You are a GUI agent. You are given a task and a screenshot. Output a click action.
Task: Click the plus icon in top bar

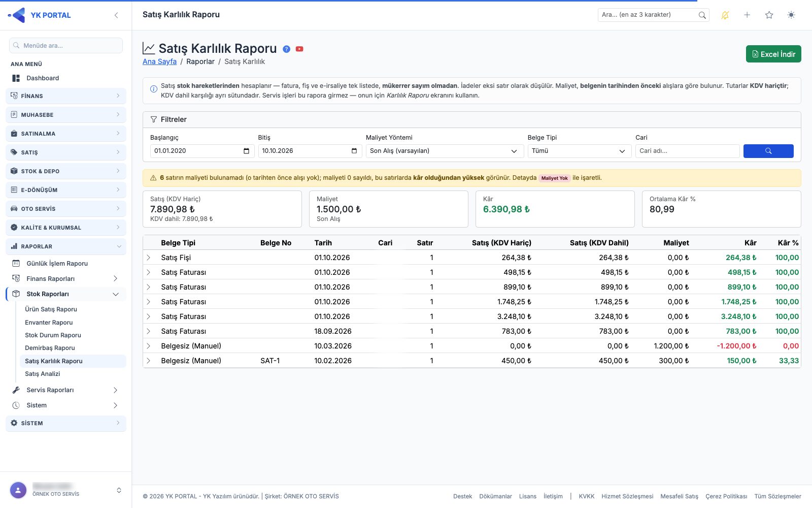(x=747, y=15)
